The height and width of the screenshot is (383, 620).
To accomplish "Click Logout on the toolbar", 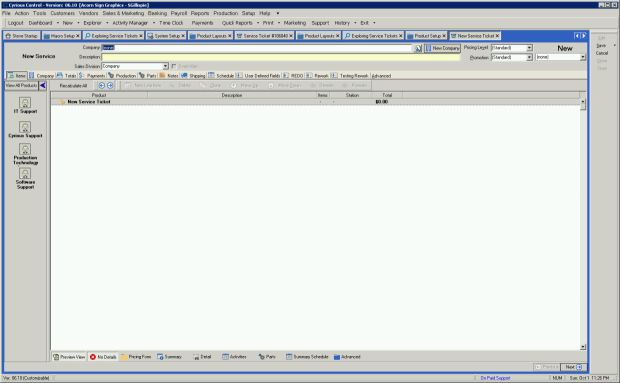I will (x=15, y=23).
